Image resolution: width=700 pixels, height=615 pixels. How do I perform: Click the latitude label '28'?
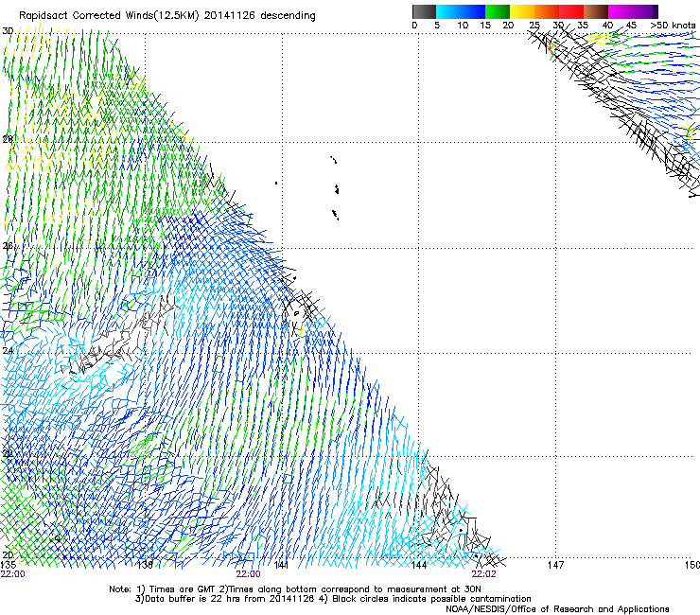pos(8,139)
